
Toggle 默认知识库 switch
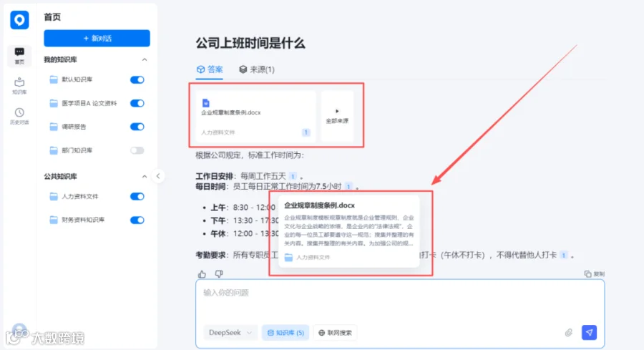pyautogui.click(x=137, y=79)
